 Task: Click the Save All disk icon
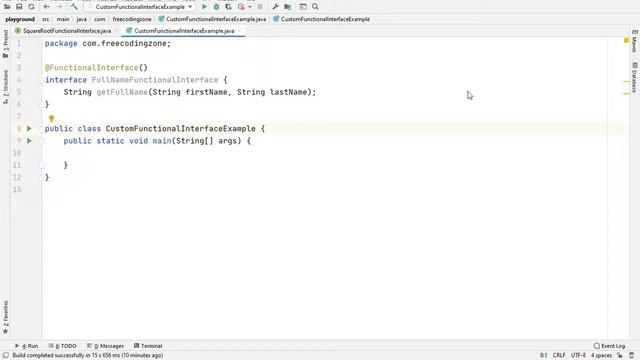(x=19, y=7)
